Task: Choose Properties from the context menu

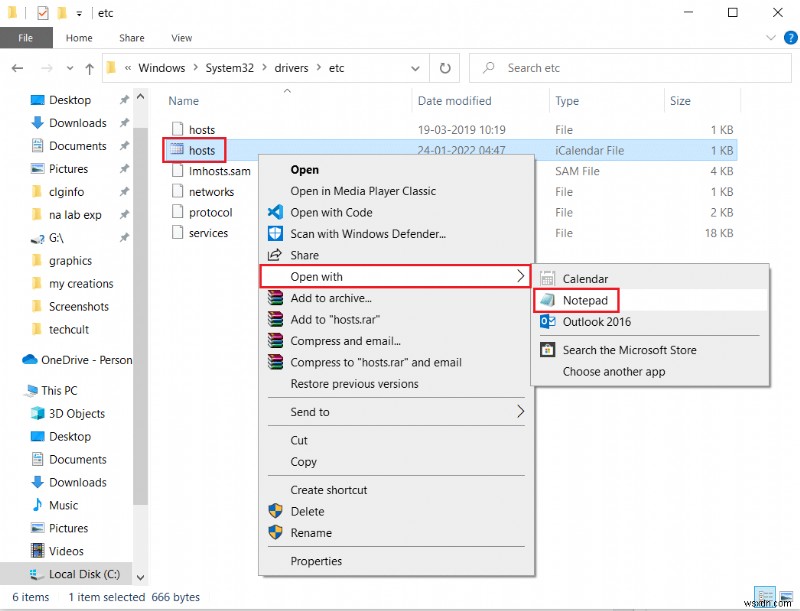Action: [316, 561]
